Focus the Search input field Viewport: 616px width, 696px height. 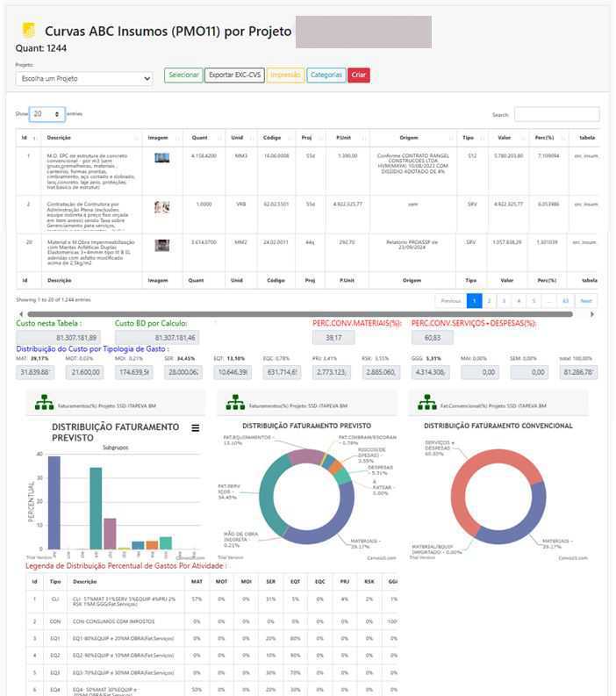coord(556,115)
